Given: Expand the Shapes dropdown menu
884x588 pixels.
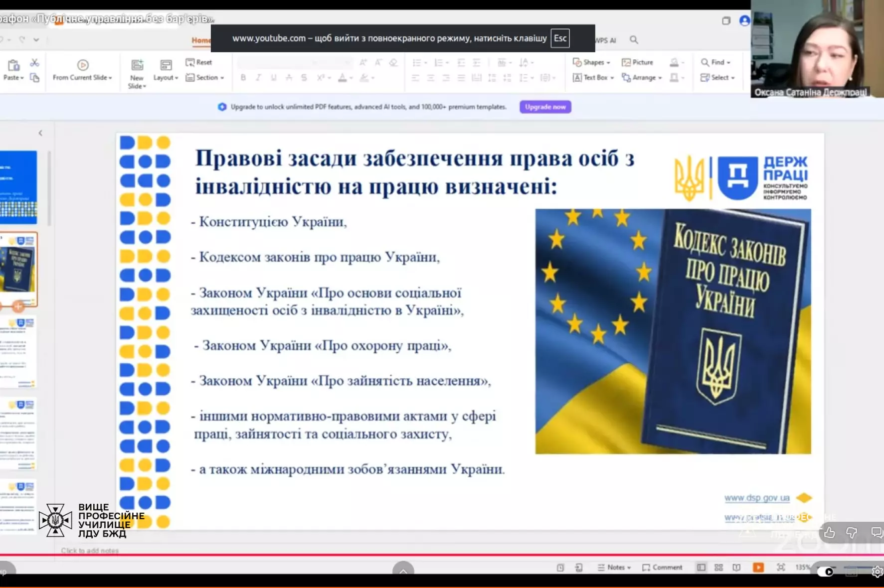Looking at the screenshot, I should [x=592, y=62].
